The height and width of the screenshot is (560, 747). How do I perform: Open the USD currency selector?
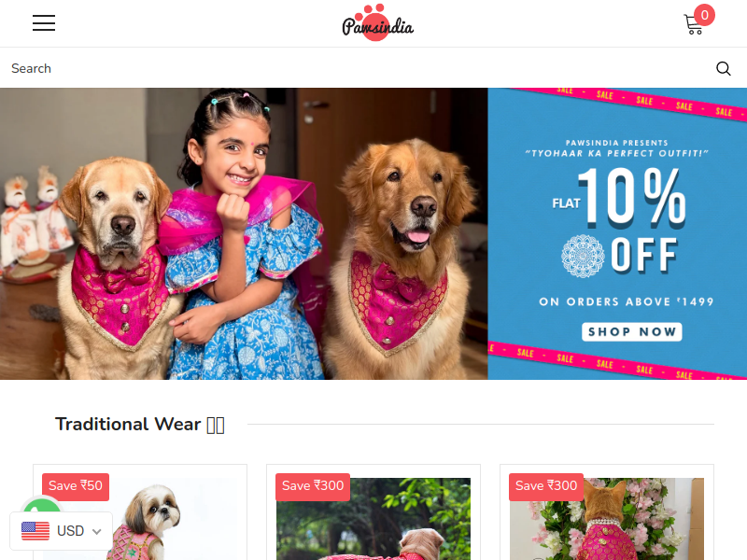pos(61,531)
